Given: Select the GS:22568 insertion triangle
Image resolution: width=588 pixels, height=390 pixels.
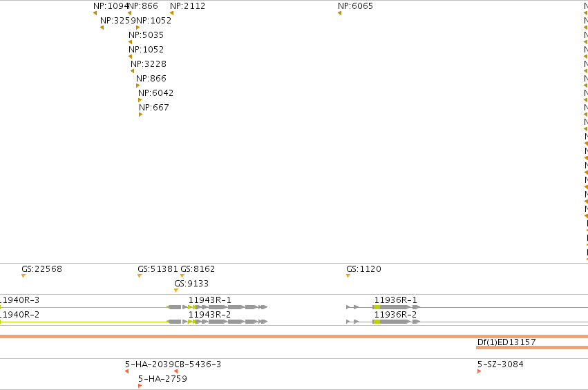Looking at the screenshot, I should coord(23,276).
